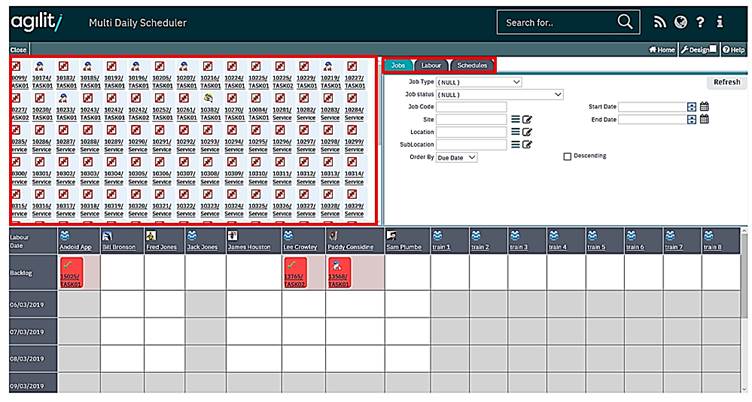
Task: Open End Date calendar picker icon
Action: (x=704, y=119)
